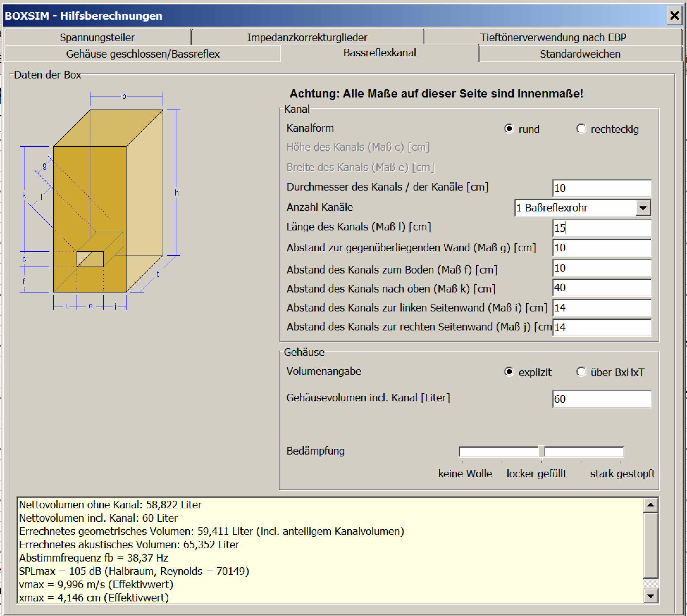Screen dimensions: 687x616
Task: Select the 'rund' Kanalform radio button
Action: coord(509,129)
